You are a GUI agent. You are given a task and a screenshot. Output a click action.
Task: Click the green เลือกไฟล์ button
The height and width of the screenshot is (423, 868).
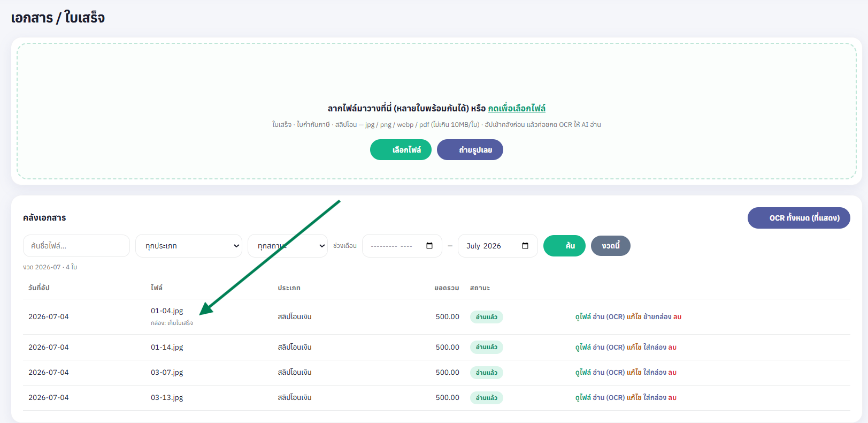click(401, 150)
